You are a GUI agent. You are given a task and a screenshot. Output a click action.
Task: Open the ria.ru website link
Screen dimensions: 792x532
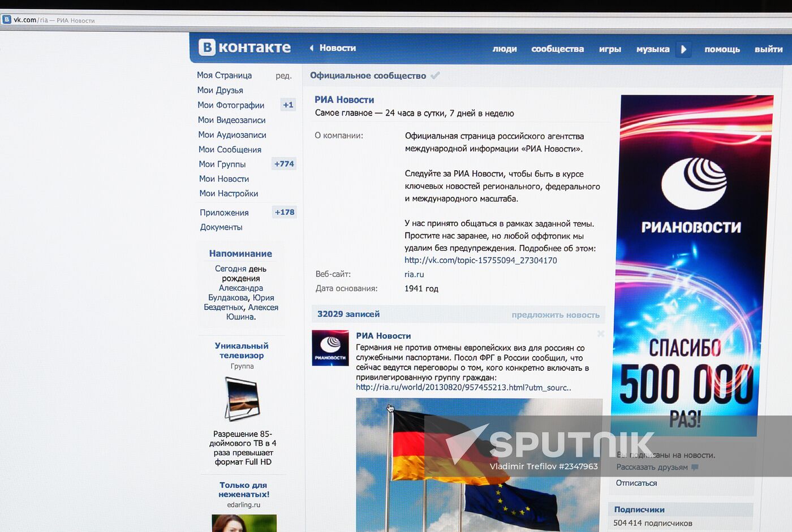coord(414,274)
